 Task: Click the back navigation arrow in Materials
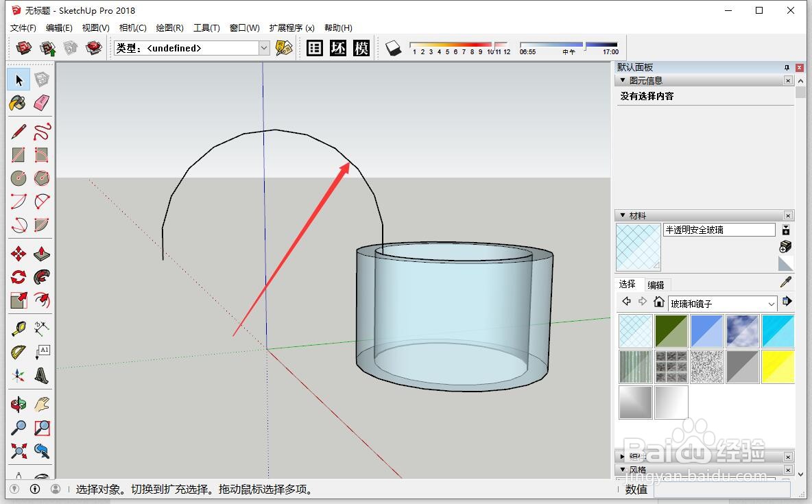(x=625, y=302)
